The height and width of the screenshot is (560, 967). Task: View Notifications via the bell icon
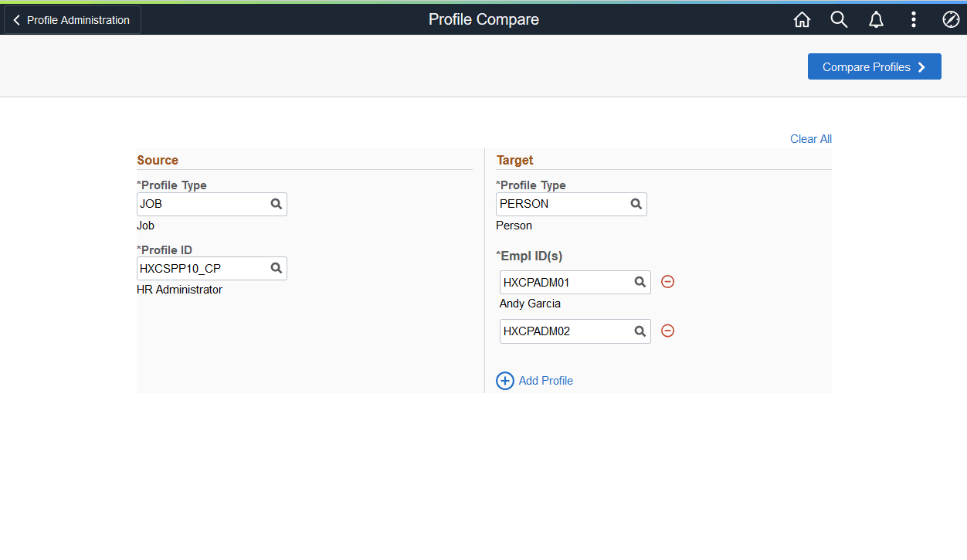[x=876, y=19]
